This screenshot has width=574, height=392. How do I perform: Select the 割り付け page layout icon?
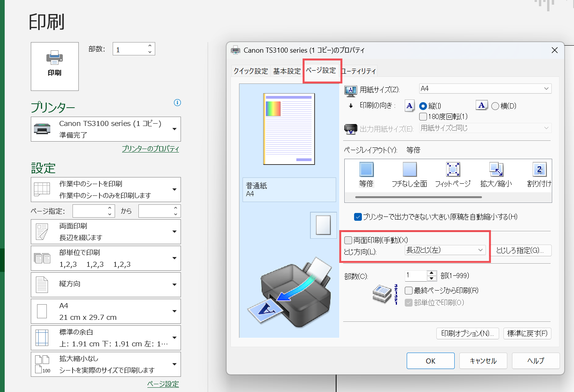(539, 170)
